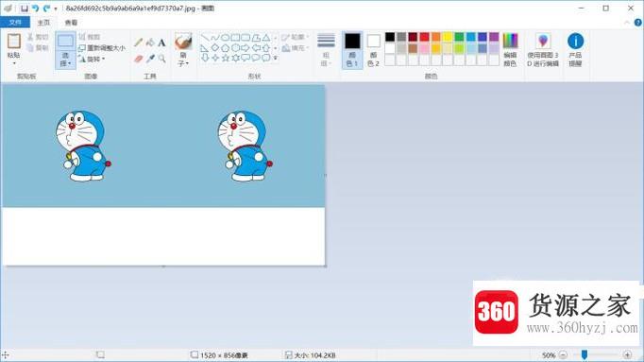Click the Cut (剪切) scissors button
Screen dimensions: 644x362
tap(38, 37)
